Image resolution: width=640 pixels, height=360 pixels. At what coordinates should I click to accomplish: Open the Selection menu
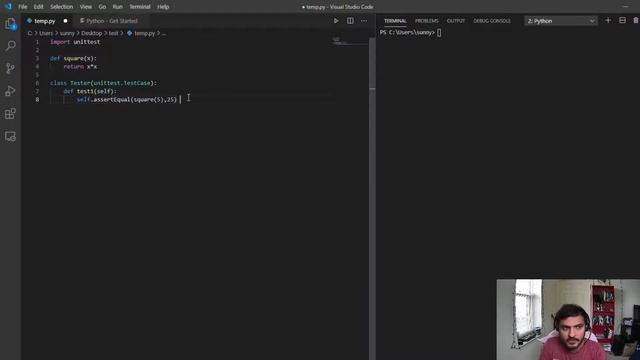click(x=62, y=7)
